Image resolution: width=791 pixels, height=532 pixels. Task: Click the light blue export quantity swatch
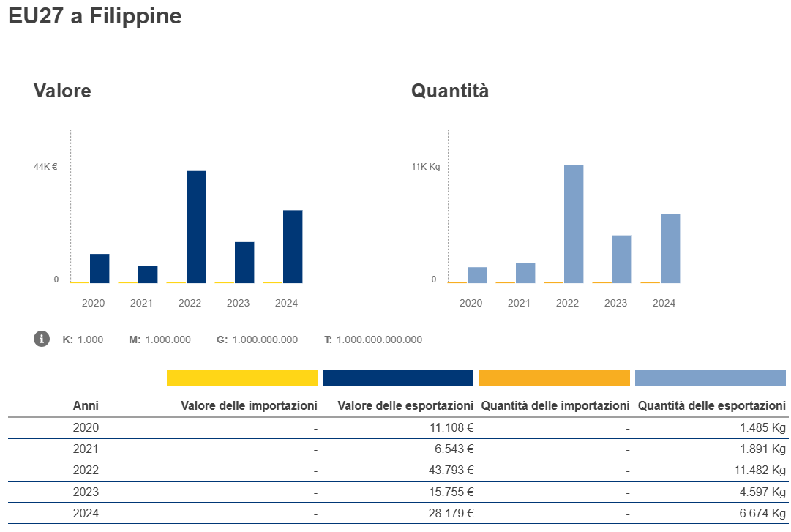710,378
